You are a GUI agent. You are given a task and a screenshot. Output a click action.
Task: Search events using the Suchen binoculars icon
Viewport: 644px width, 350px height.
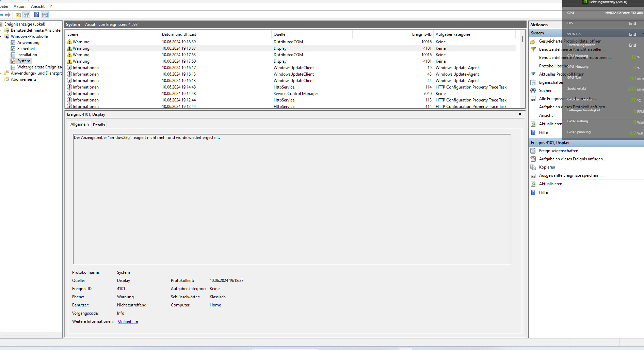pyautogui.click(x=533, y=91)
